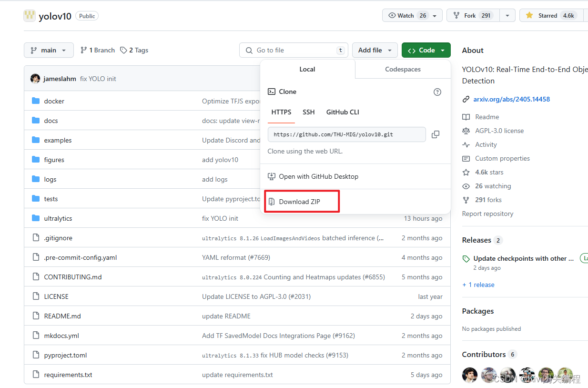The height and width of the screenshot is (388, 588).
Task: Open the arxiv.org/abs/2405.14458 link
Action: click(512, 99)
